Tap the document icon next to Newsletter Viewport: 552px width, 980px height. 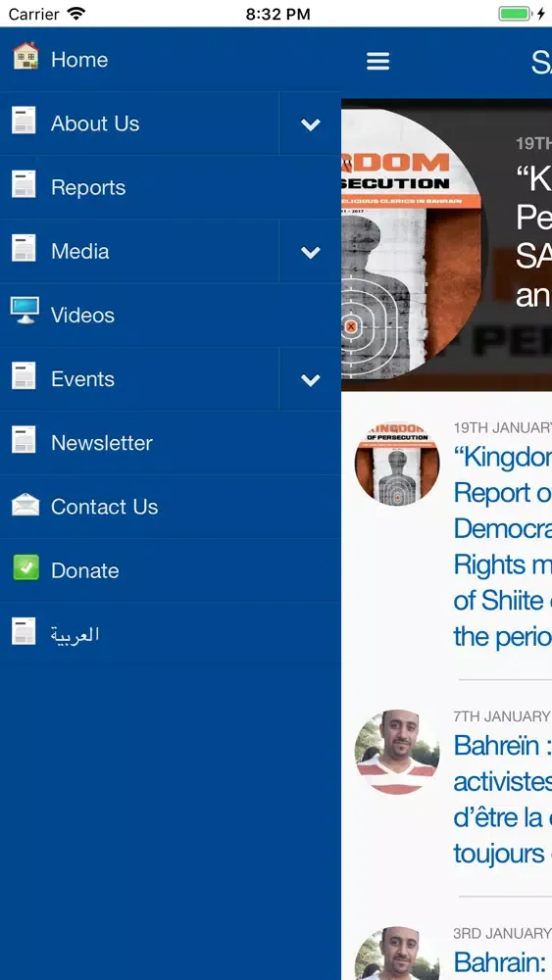[x=24, y=440]
